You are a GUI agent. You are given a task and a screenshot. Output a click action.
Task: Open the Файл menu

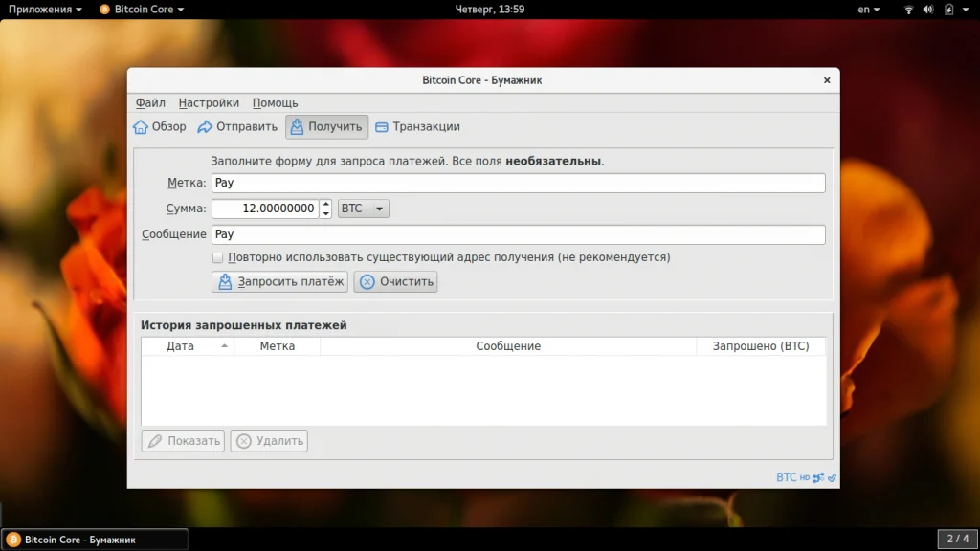150,103
